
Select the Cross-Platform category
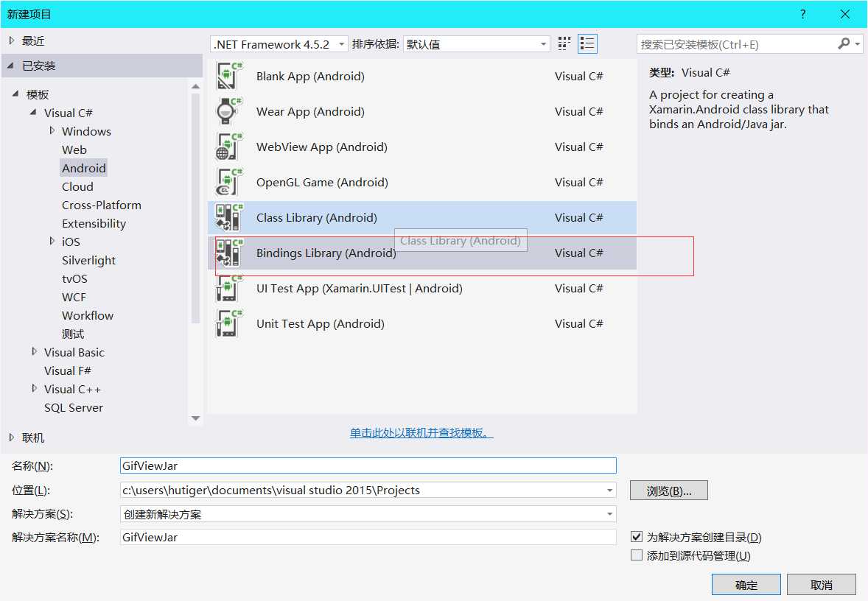101,205
